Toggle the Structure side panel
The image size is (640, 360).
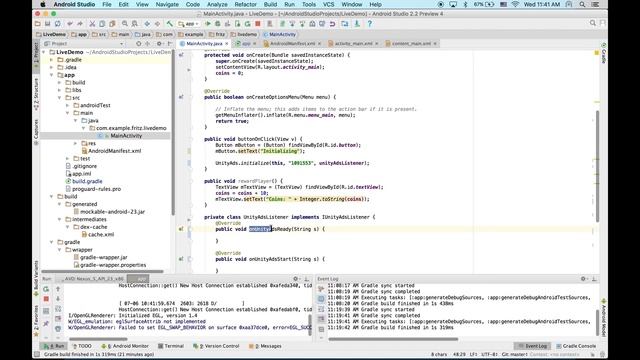click(36, 94)
